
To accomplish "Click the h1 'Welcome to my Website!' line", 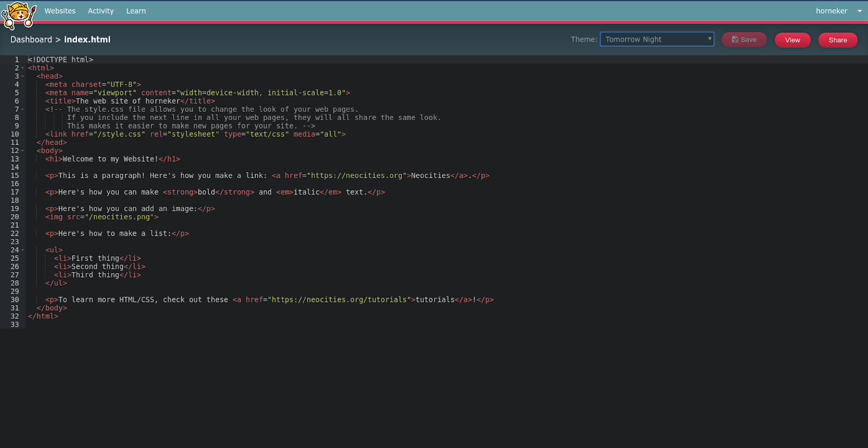I will coord(113,159).
